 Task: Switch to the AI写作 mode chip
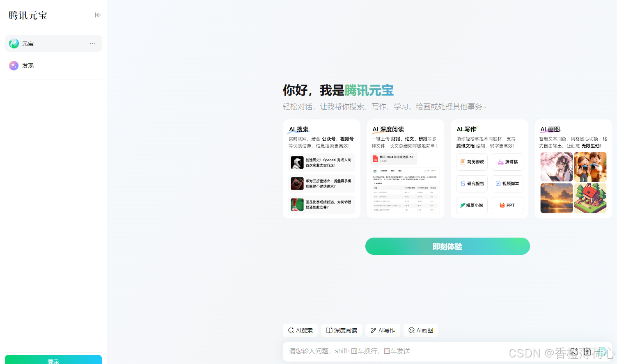coord(383,330)
